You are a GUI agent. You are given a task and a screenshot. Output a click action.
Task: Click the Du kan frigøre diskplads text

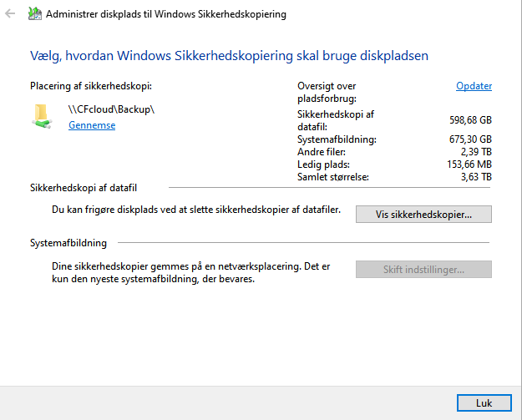[x=196, y=210]
